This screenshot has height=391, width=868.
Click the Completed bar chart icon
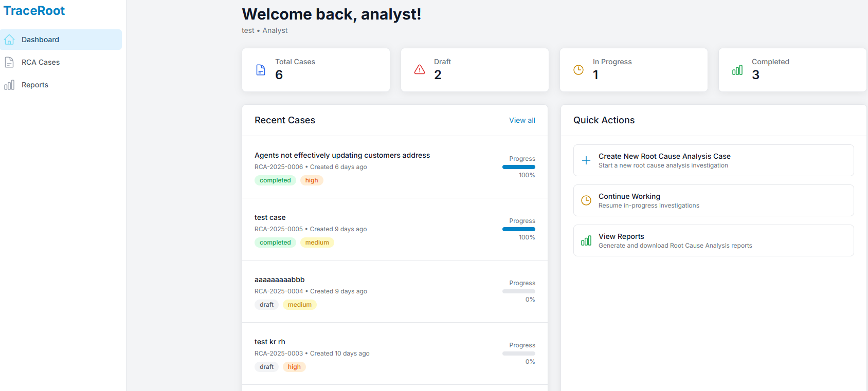[737, 70]
